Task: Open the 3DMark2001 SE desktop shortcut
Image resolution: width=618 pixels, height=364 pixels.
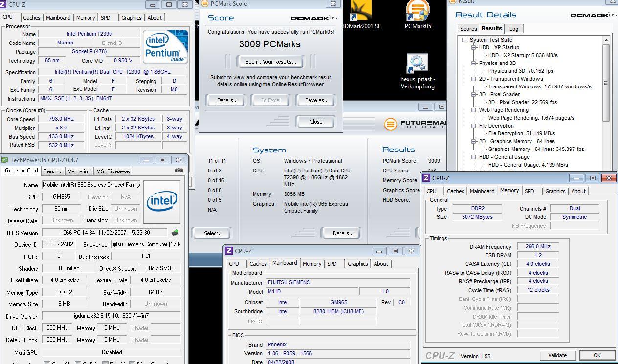Action: [x=361, y=15]
